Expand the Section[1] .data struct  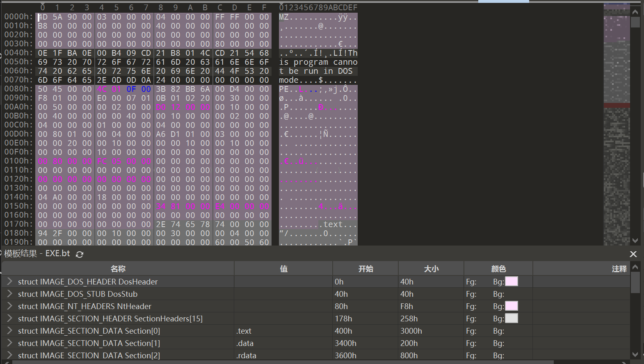click(x=9, y=343)
